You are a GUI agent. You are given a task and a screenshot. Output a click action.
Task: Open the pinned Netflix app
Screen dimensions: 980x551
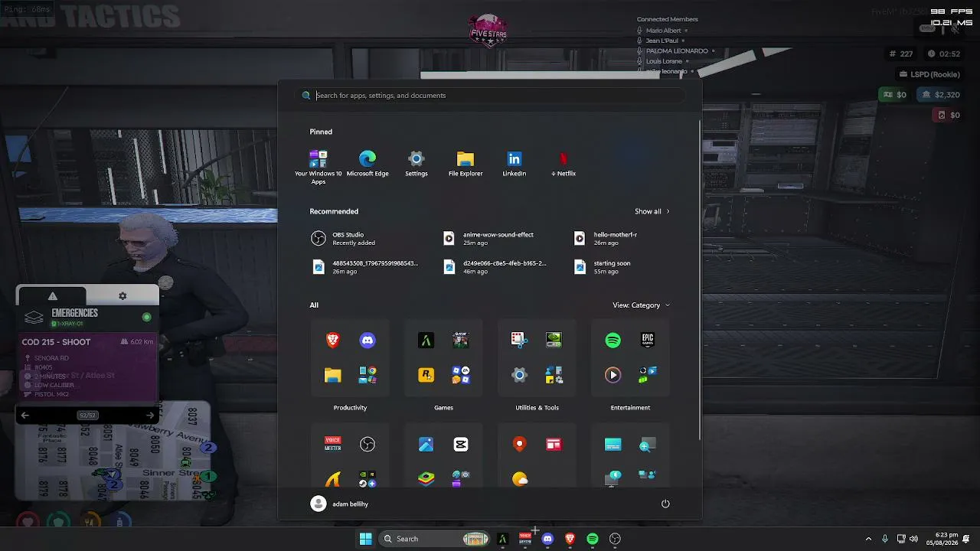(563, 164)
